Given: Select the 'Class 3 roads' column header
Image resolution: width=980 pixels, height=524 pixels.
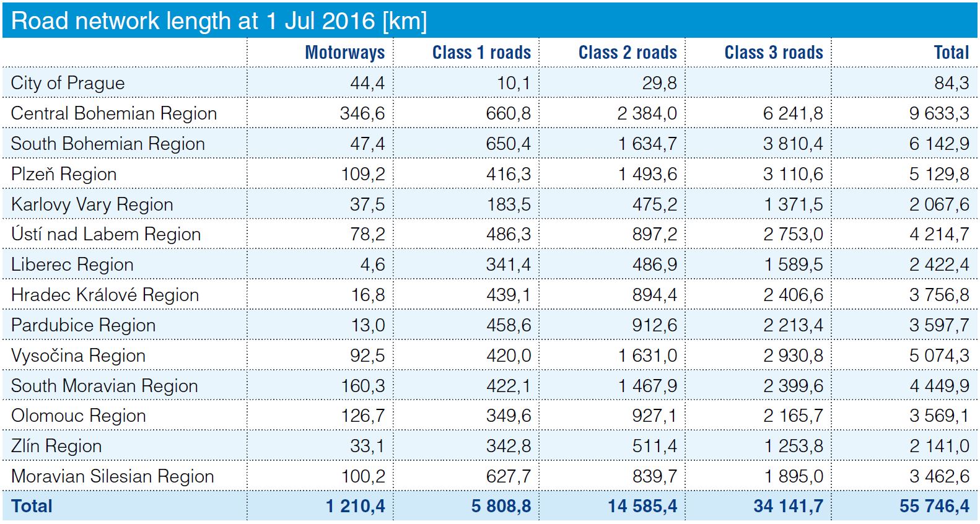Looking at the screenshot, I should 774,53.
